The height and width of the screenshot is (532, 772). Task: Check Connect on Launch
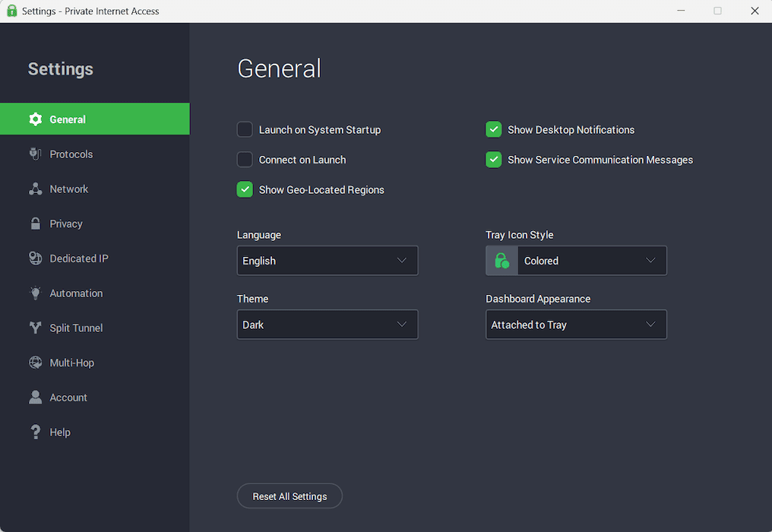pyautogui.click(x=245, y=160)
